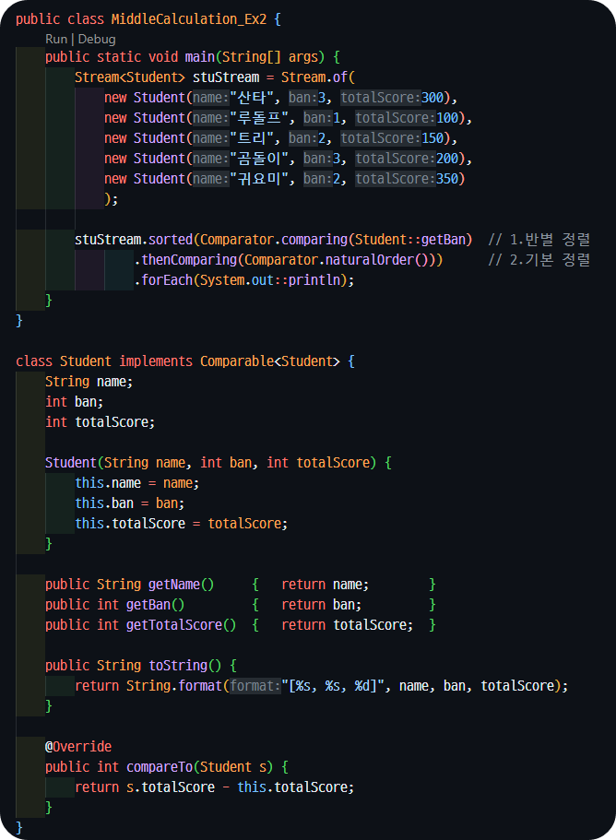Select the stuStream variable declaration
This screenshot has height=840, width=616.
coord(226,77)
